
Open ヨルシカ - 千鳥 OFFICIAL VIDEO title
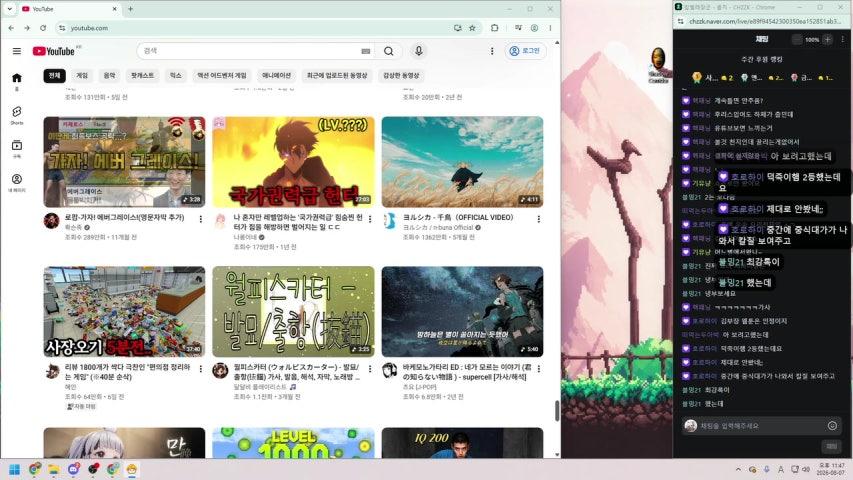click(458, 217)
